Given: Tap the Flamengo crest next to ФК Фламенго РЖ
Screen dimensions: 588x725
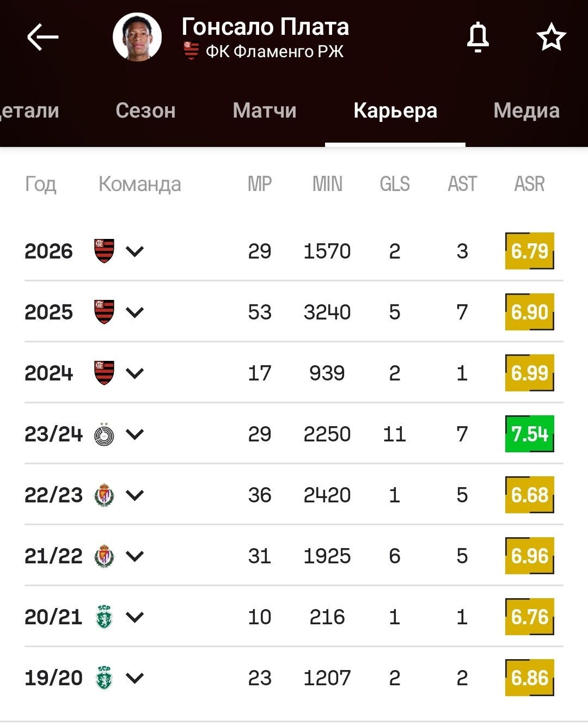Looking at the screenshot, I should 191,51.
